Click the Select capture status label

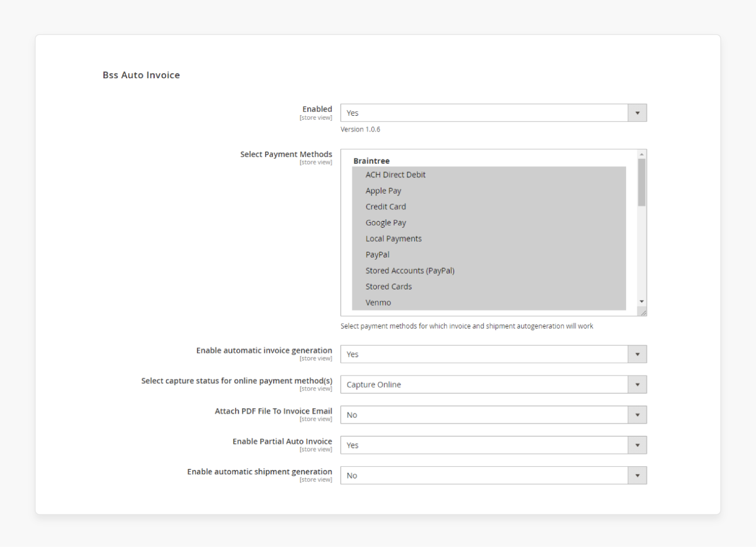pyautogui.click(x=237, y=381)
